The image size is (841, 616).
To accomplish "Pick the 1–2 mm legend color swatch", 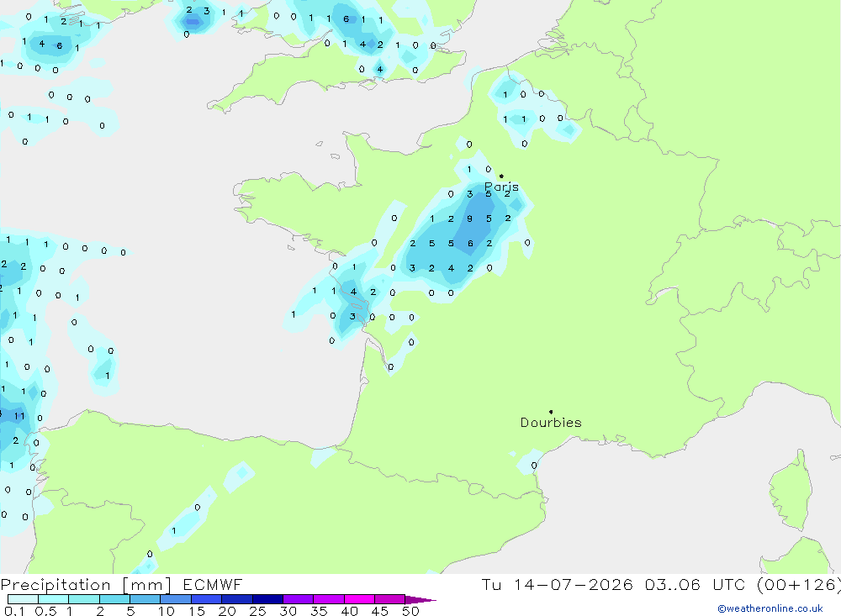I will click(x=84, y=599).
